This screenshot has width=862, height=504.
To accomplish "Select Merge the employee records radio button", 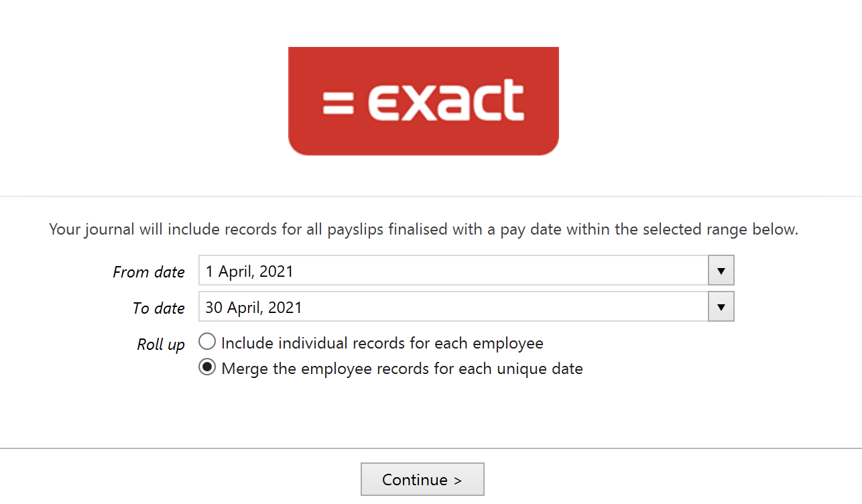I will [x=207, y=367].
